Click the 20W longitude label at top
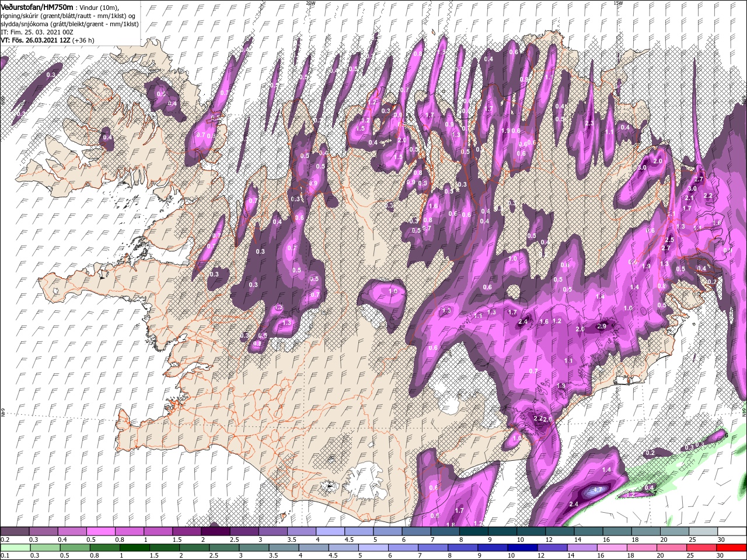Screen dimensions: 747x560 tap(310, 3)
